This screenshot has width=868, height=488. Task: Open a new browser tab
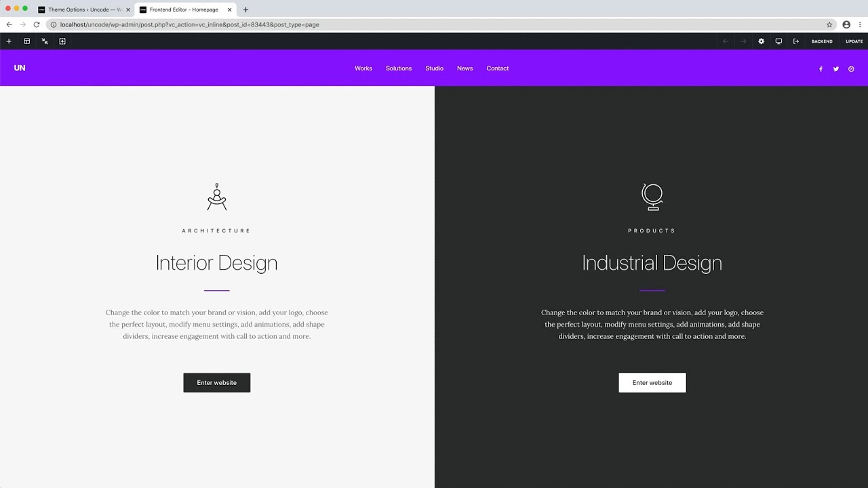coord(245,9)
